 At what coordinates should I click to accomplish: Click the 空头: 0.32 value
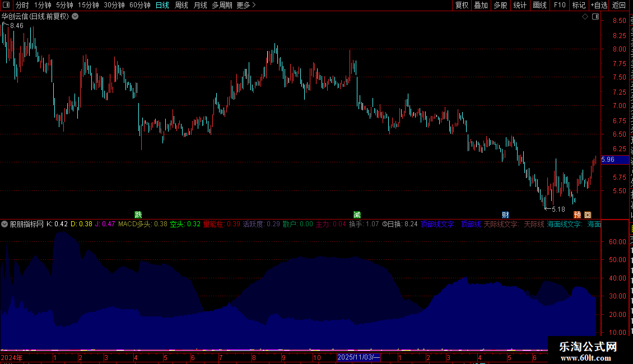pyautogui.click(x=185, y=224)
